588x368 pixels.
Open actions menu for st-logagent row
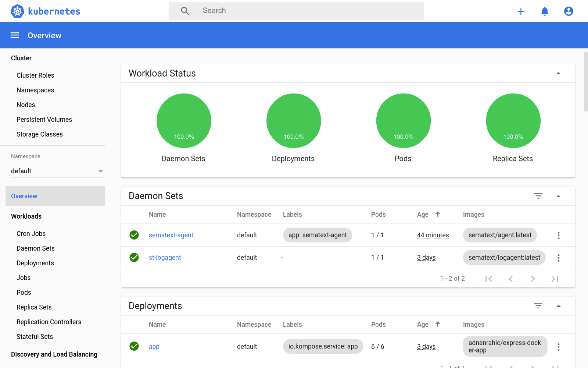tap(559, 258)
